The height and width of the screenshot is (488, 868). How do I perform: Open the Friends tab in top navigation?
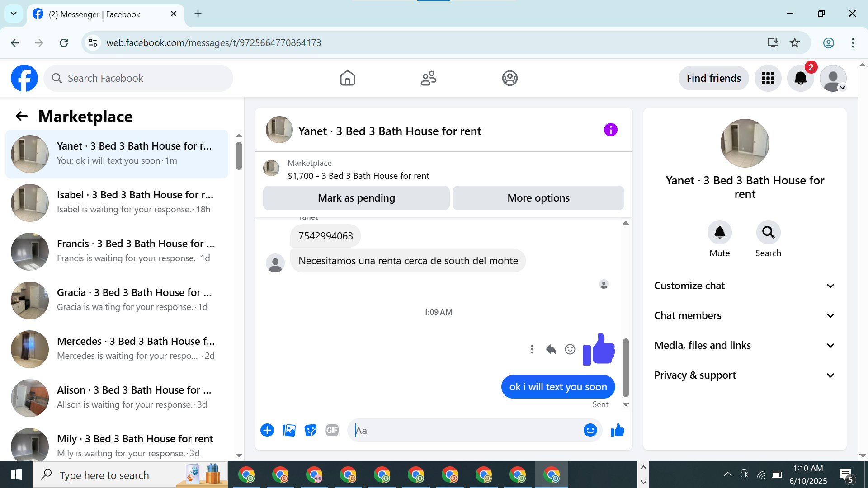tap(428, 78)
